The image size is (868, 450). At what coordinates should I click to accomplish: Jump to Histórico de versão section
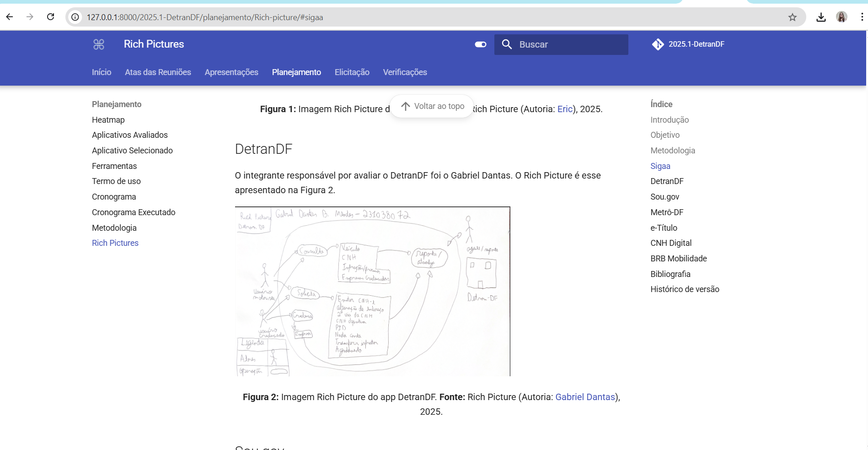[685, 289]
